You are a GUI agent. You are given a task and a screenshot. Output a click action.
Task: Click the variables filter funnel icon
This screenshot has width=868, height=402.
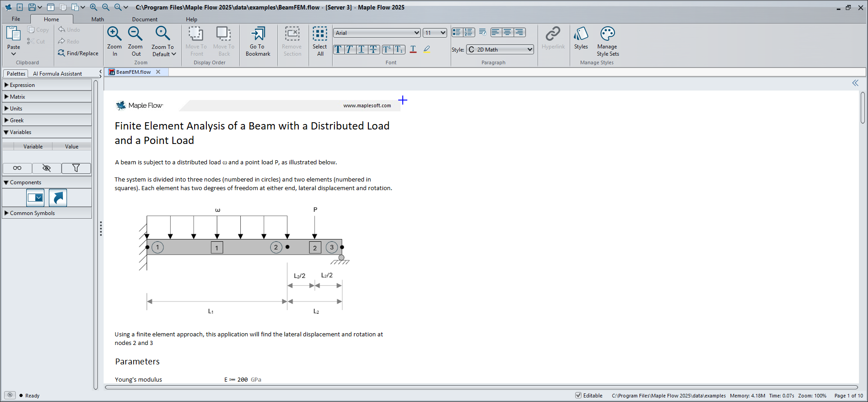point(76,168)
